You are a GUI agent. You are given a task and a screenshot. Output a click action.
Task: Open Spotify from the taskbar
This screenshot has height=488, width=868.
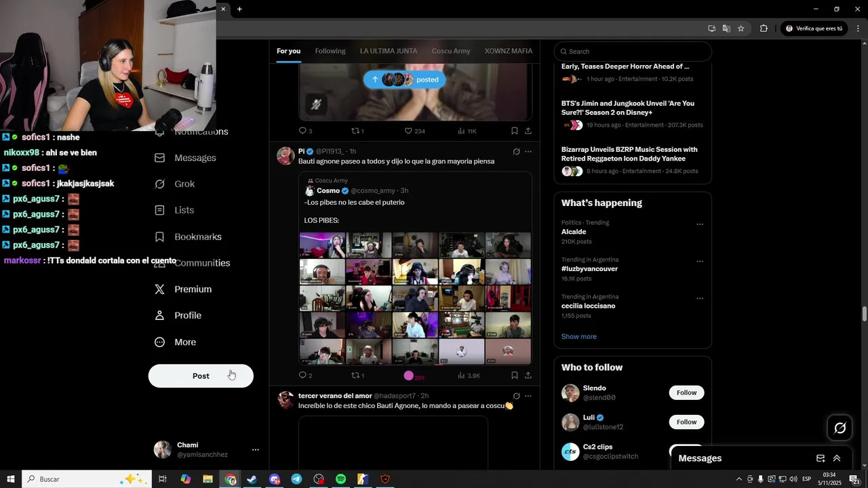[x=341, y=479]
